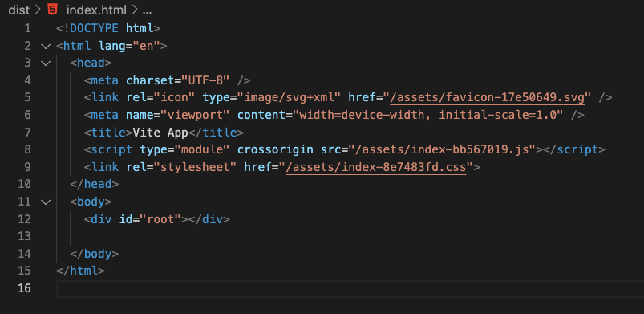644x314 pixels.
Task: Place cursor in DOCTYPE keyword
Action: pos(95,28)
